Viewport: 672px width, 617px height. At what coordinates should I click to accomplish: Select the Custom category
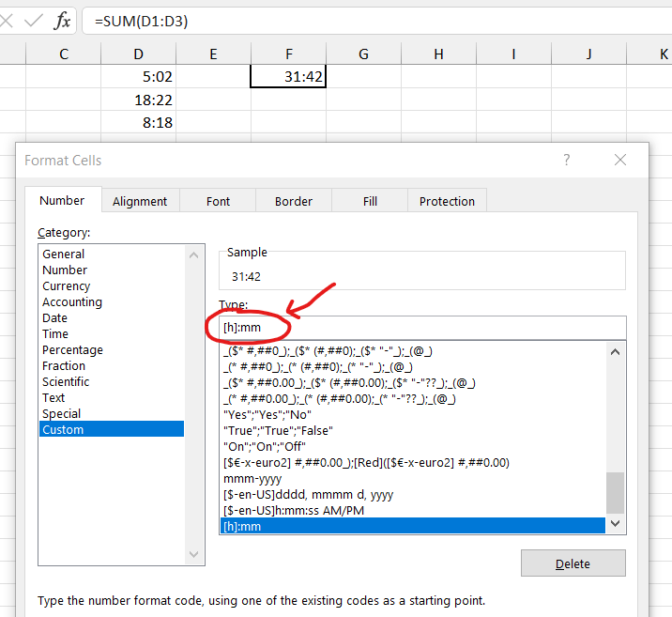112,429
